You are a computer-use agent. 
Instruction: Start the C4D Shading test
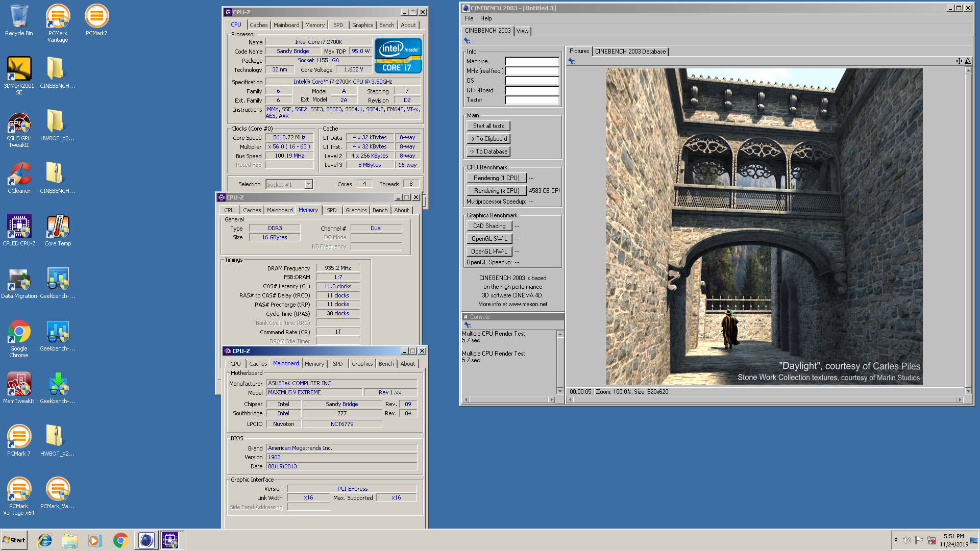(489, 226)
